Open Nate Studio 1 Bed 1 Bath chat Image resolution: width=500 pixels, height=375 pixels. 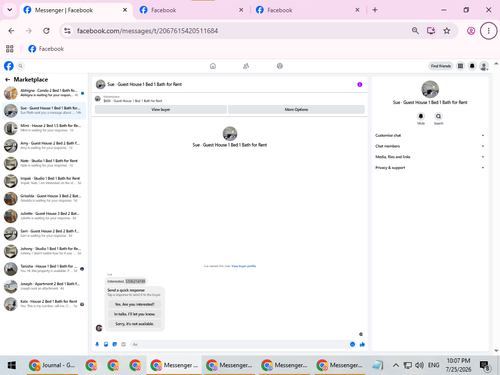[x=44, y=163]
